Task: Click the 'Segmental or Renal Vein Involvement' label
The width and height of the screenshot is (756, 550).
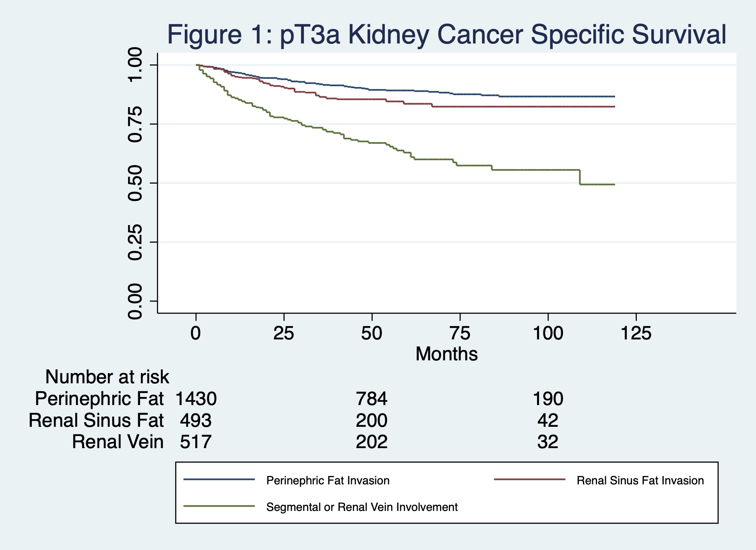Action: (362, 507)
